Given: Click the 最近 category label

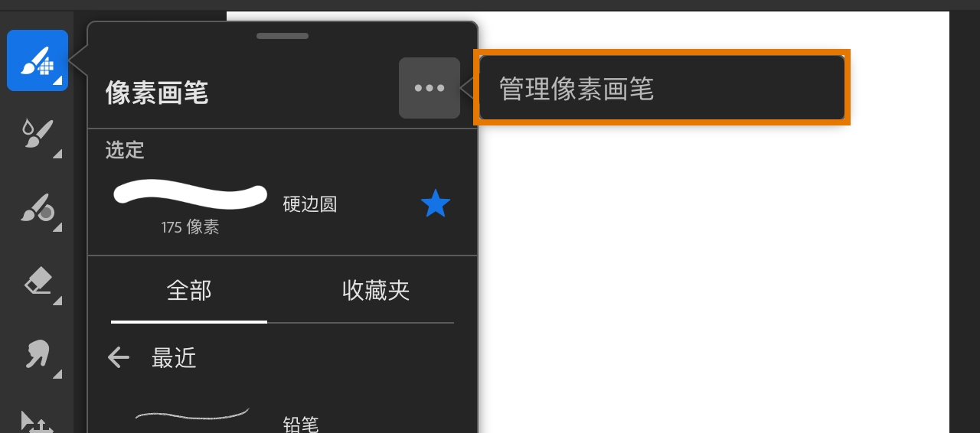Looking at the screenshot, I should click(174, 358).
